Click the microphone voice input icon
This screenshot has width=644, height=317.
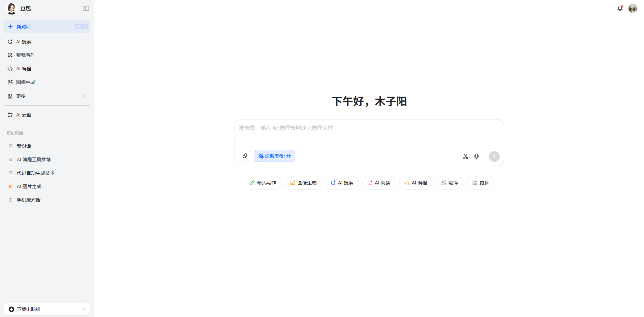pyautogui.click(x=477, y=156)
